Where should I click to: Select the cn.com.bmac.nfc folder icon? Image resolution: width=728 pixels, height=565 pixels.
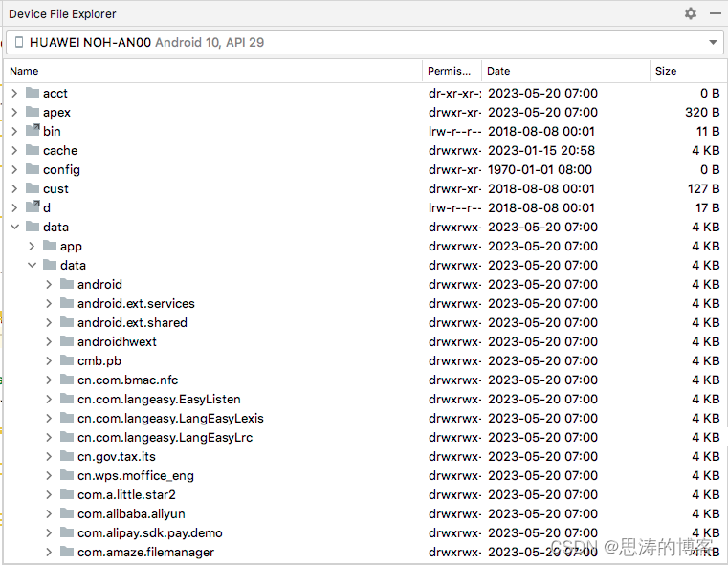point(67,380)
